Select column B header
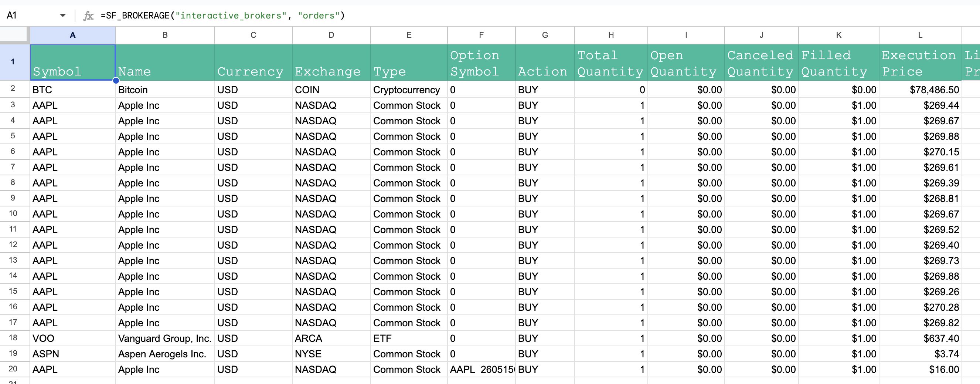 pos(165,35)
